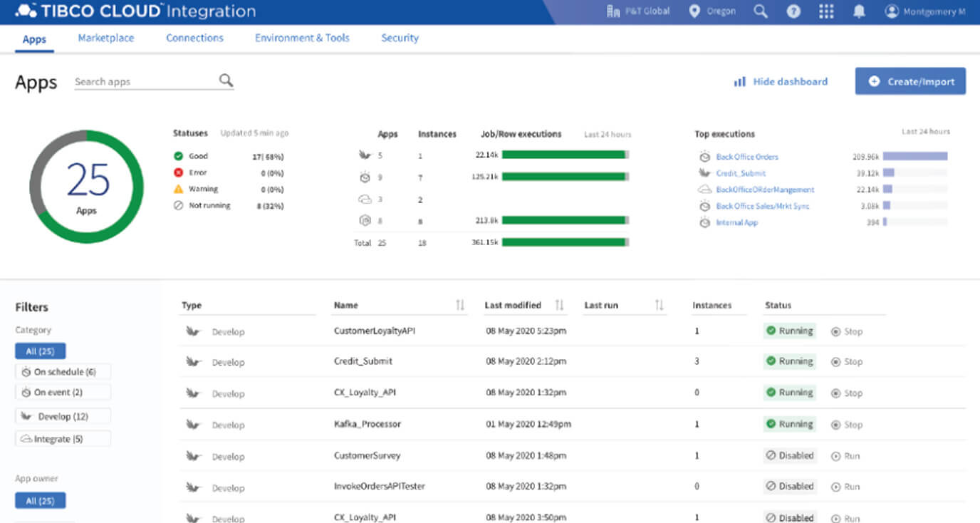This screenshot has height=523, width=980.
Task: Filter by Develop (12) category
Action: click(63, 416)
